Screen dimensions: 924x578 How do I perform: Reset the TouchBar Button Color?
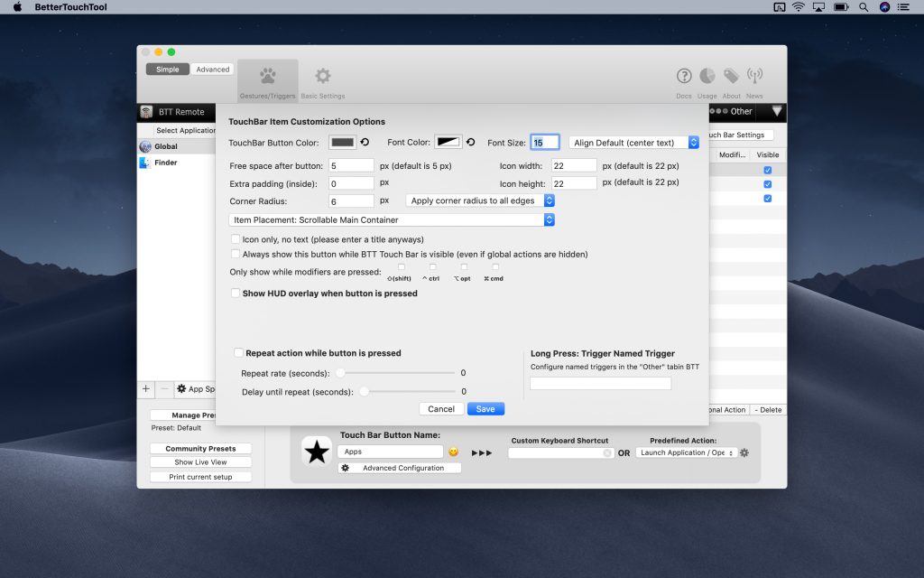coord(365,142)
